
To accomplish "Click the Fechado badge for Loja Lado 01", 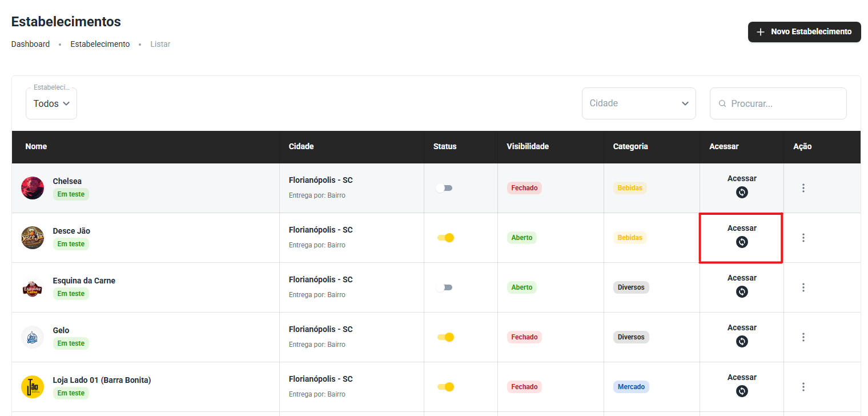I will click(x=524, y=387).
